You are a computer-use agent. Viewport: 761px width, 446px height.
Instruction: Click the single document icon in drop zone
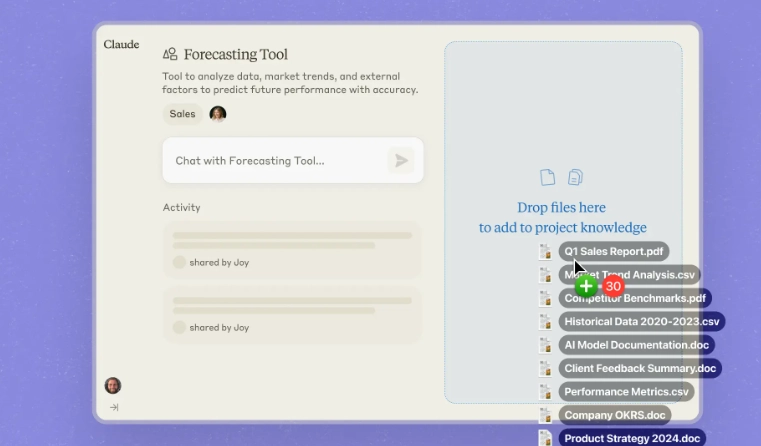pyautogui.click(x=547, y=177)
